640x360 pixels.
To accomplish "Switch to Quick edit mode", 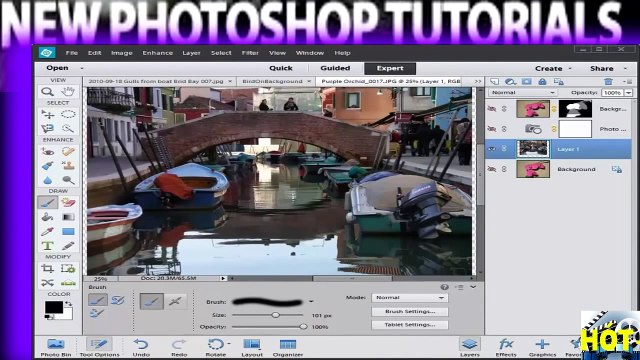I will point(281,68).
